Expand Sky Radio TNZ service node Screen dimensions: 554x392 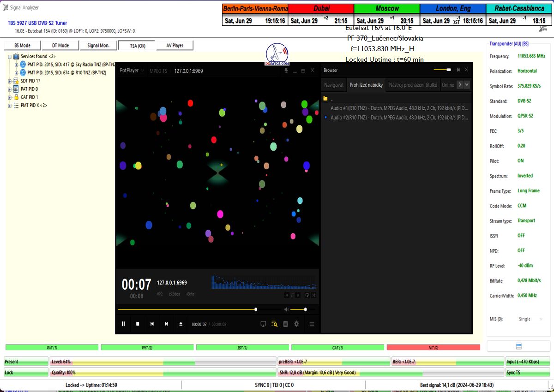(17, 65)
